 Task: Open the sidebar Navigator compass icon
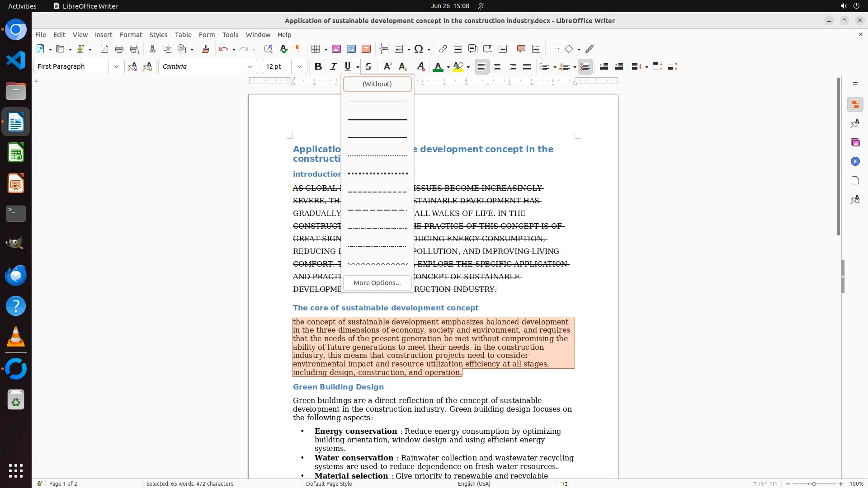[855, 162]
